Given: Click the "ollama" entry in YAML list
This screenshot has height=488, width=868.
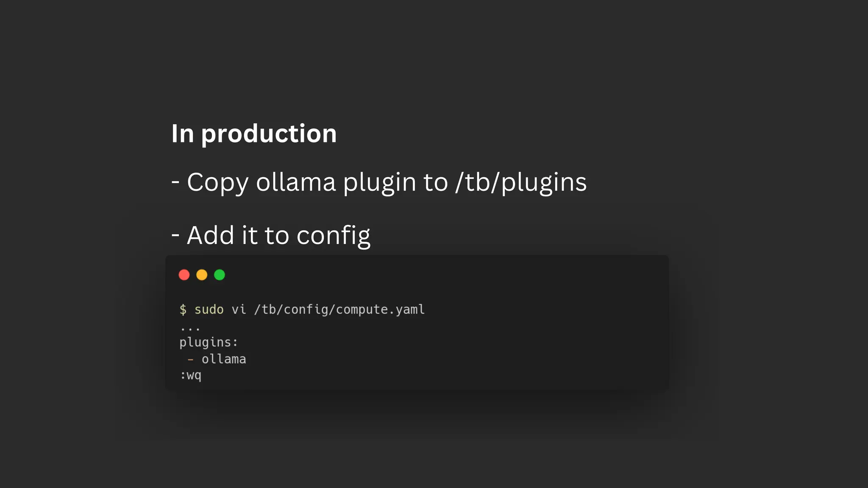Looking at the screenshot, I should point(224,359).
